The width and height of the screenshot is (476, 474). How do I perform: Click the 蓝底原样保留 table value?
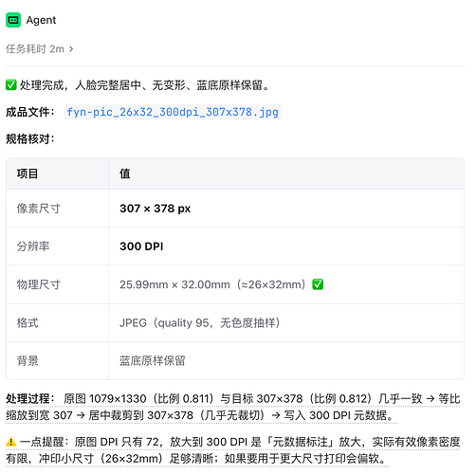pos(153,360)
